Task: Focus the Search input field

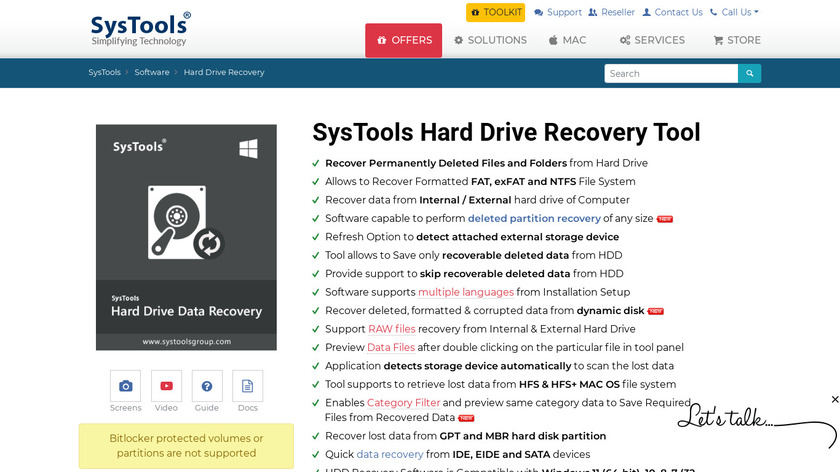Action: tap(671, 73)
